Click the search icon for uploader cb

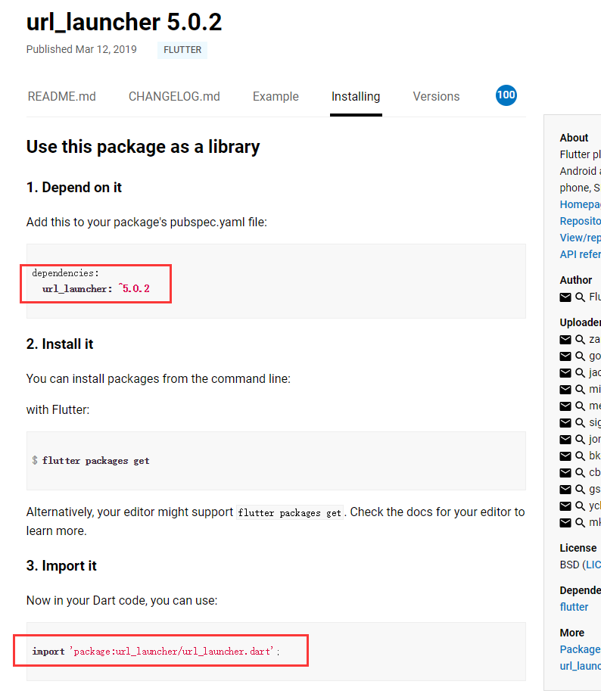580,472
